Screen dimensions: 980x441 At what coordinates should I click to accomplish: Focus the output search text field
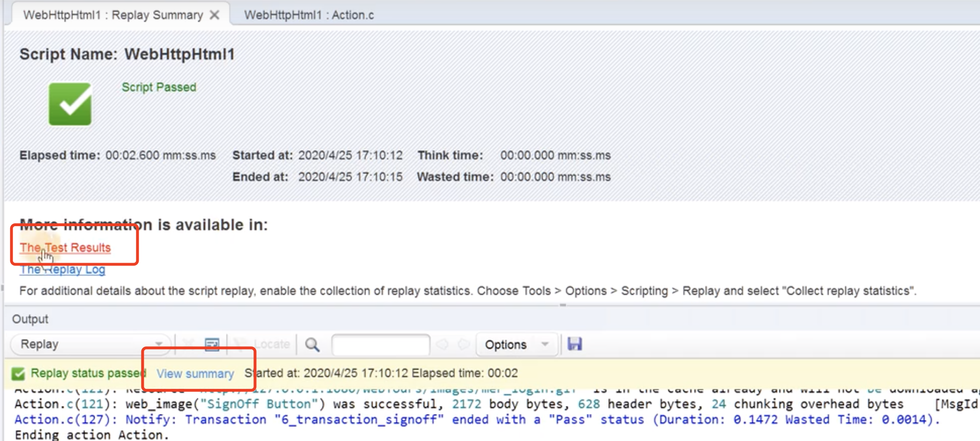coord(381,344)
